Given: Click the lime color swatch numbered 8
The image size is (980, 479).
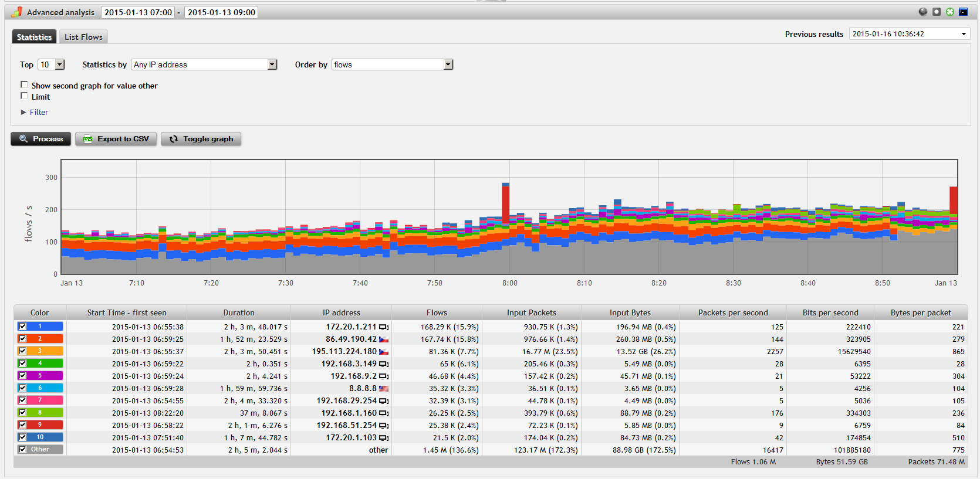Looking at the screenshot, I should pyautogui.click(x=40, y=413).
